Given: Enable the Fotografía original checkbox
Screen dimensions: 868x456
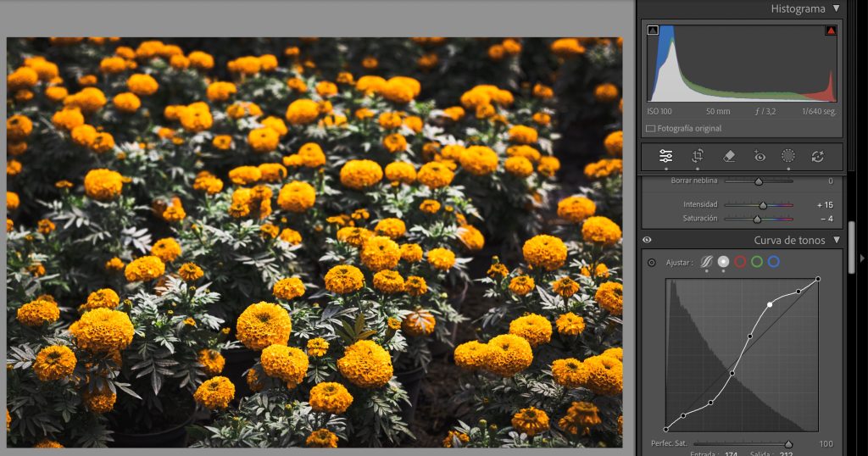Looking at the screenshot, I should [650, 128].
